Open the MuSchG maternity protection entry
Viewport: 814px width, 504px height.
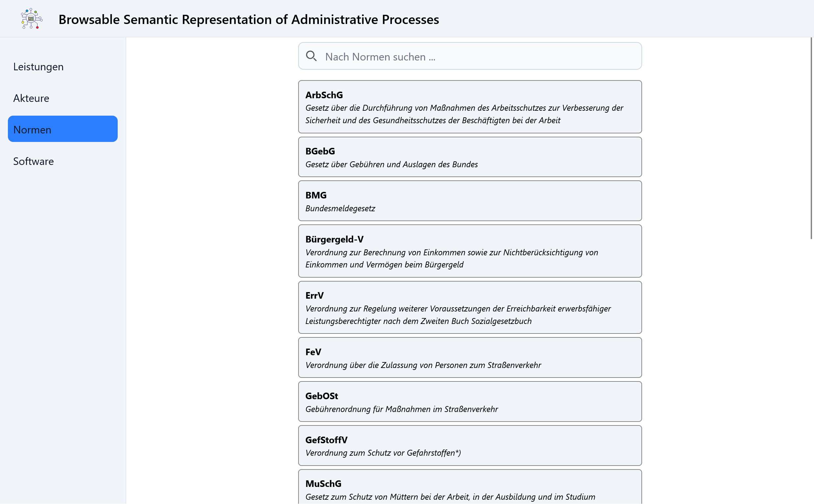pos(469,487)
